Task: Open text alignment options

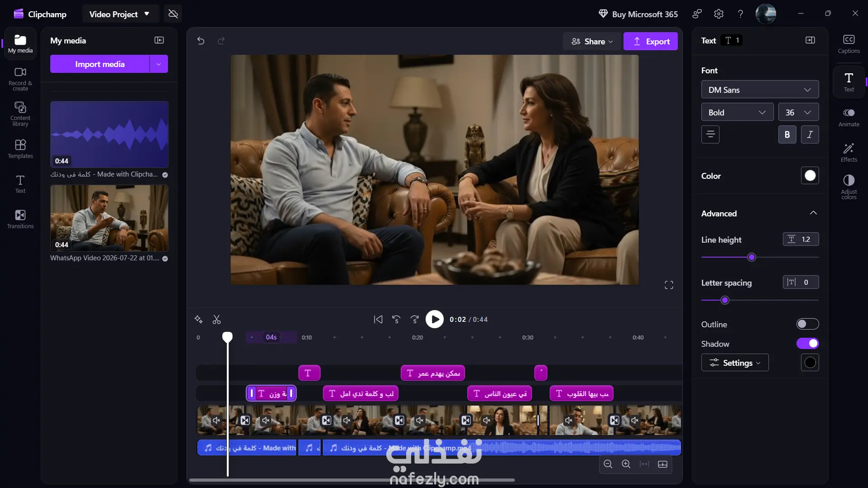Action: pos(710,134)
